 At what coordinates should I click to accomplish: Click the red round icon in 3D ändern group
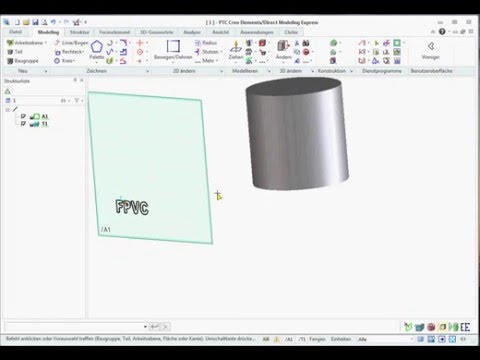[306, 52]
